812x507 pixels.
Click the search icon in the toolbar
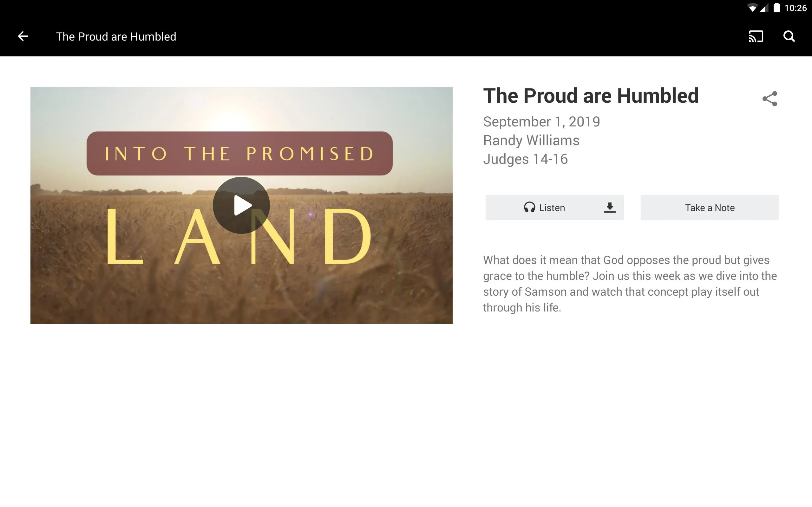789,36
